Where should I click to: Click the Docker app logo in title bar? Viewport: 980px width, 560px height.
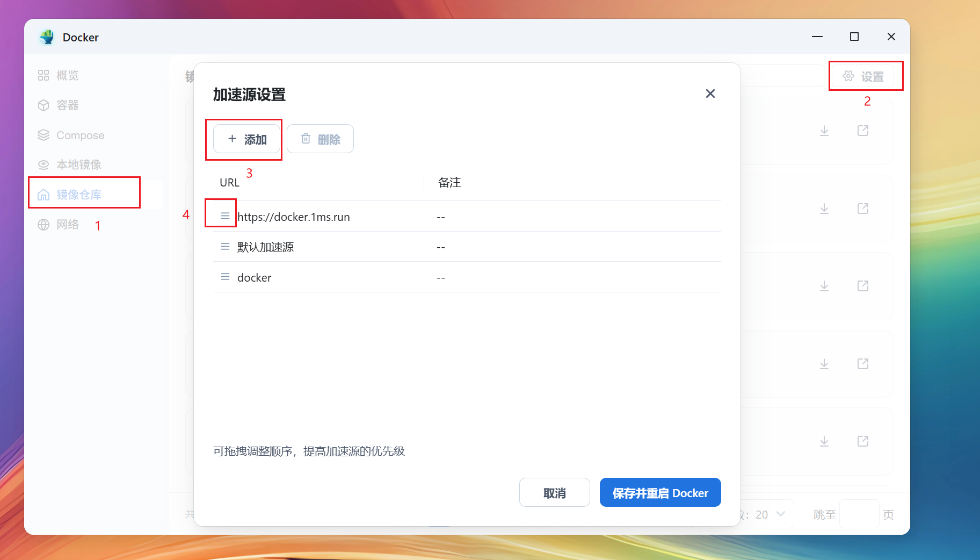click(47, 37)
